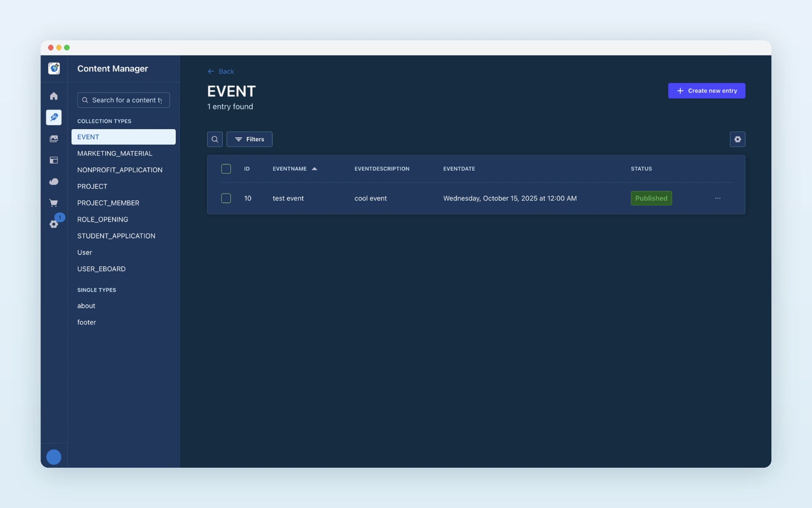Screen dimensions: 812x508
Task: Open row actions menu for test event
Action: [x=718, y=198]
